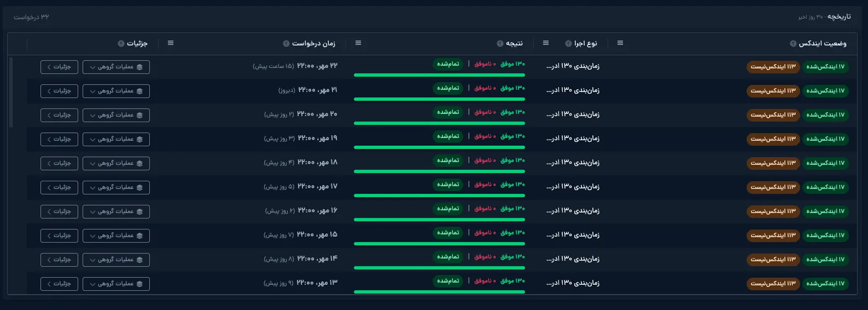Click زمان‌بندی ۱۳۰ ادر... cell in ۲۲ مهر row
The height and width of the screenshot is (310, 868).
click(573, 66)
